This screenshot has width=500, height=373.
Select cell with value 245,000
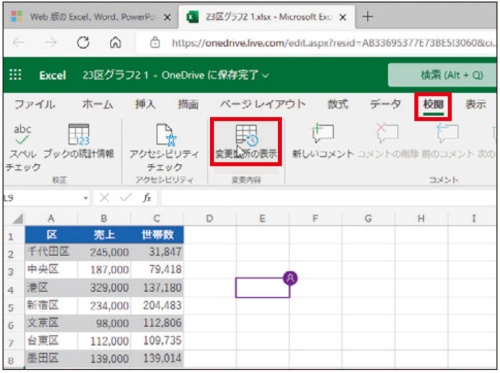pyautogui.click(x=104, y=252)
